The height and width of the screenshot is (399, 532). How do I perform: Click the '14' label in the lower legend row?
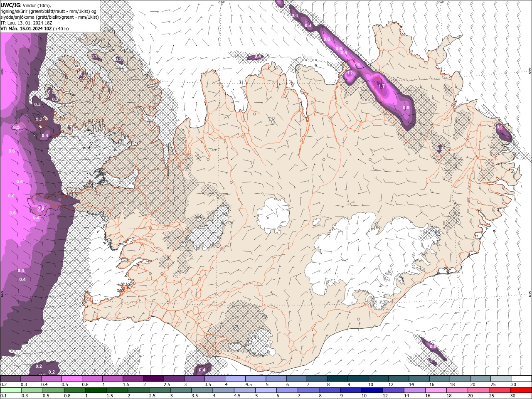[x=406, y=396]
